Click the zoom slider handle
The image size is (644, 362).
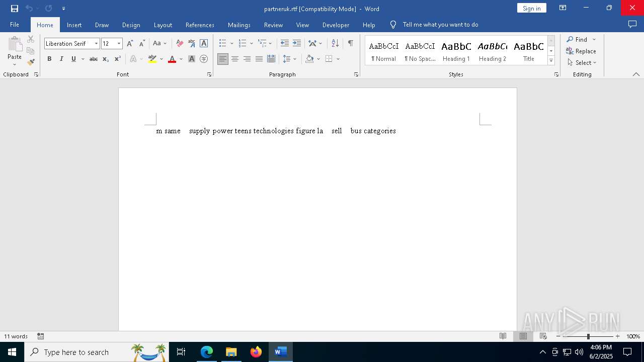point(588,336)
